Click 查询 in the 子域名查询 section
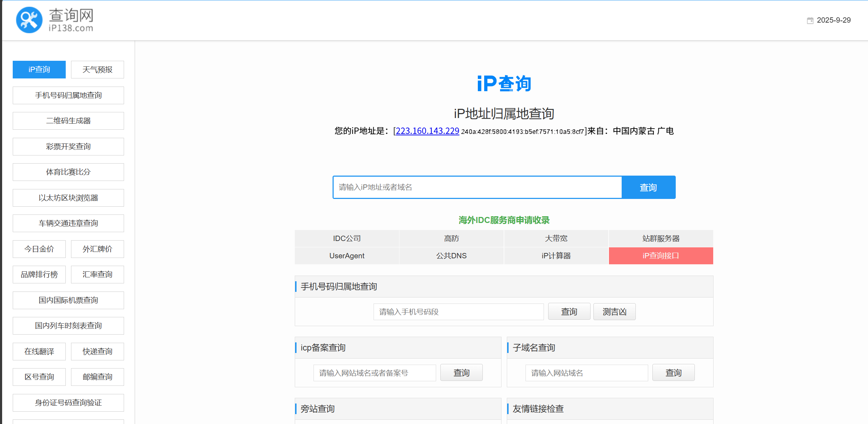868x424 pixels. [673, 372]
